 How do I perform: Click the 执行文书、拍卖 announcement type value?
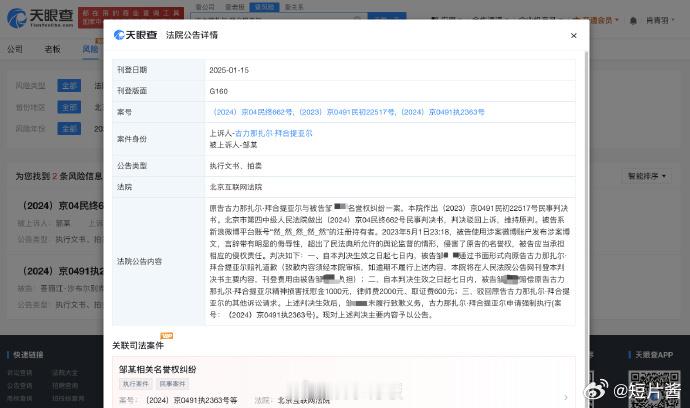pyautogui.click(x=235, y=166)
